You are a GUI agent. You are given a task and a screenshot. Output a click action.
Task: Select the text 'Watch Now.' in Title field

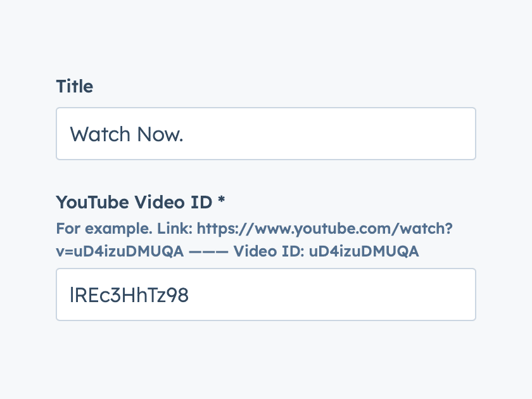(126, 134)
